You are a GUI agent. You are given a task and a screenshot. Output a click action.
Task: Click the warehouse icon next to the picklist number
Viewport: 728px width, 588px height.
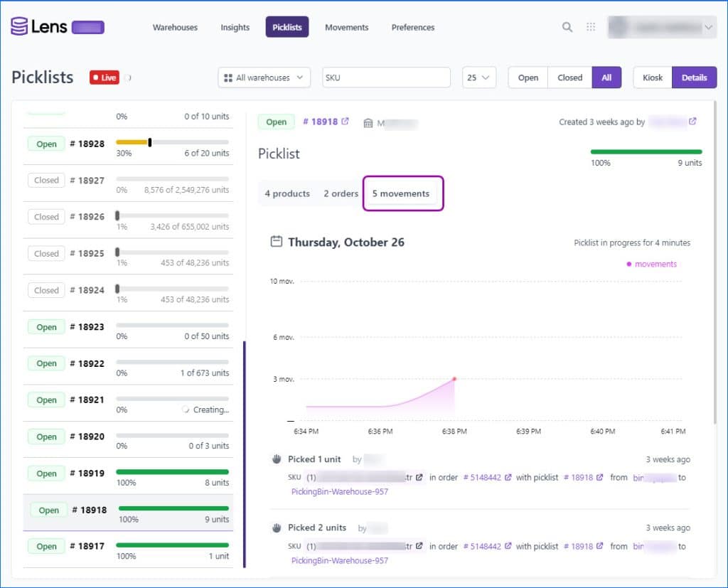pyautogui.click(x=370, y=121)
